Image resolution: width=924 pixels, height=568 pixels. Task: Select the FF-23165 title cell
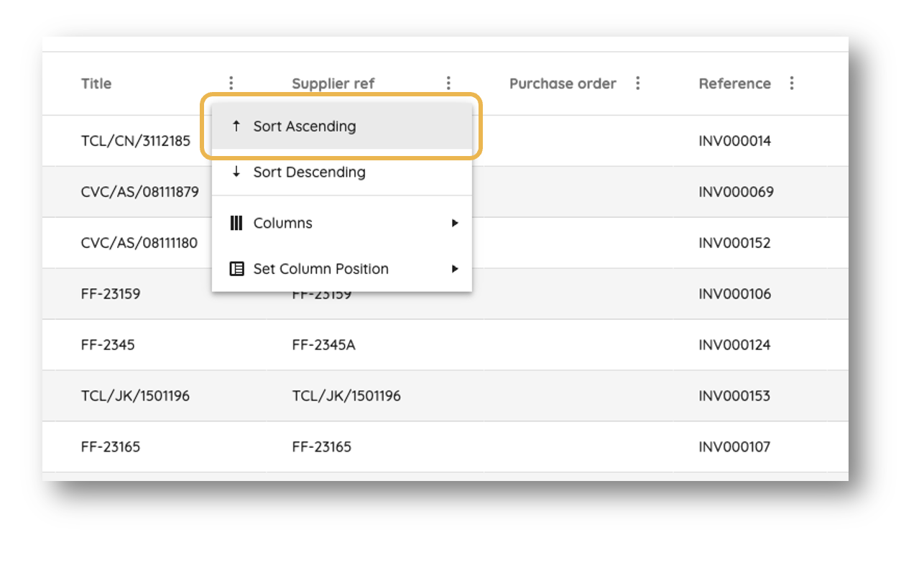[111, 447]
